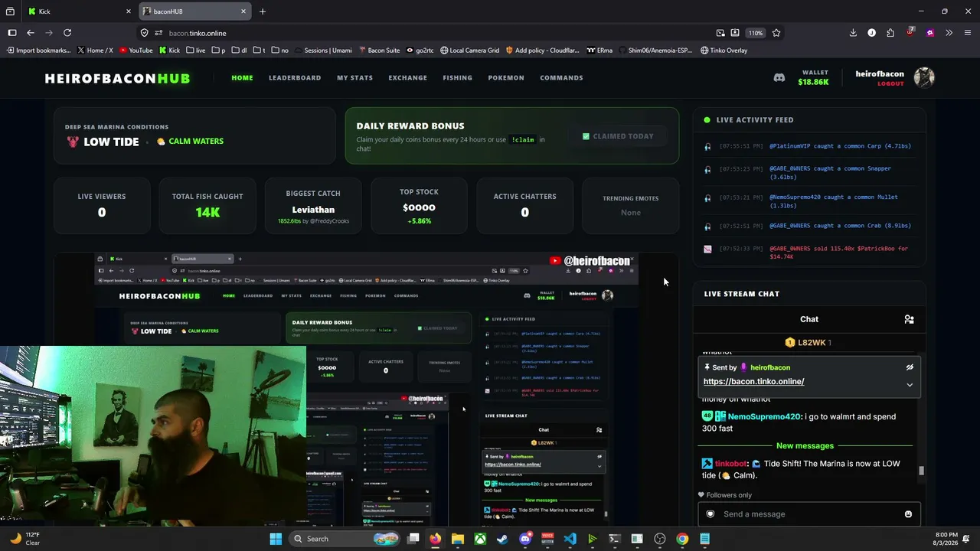Image resolution: width=980 pixels, height=551 pixels.
Task: Click the chat panel scrollbar
Action: [921, 470]
